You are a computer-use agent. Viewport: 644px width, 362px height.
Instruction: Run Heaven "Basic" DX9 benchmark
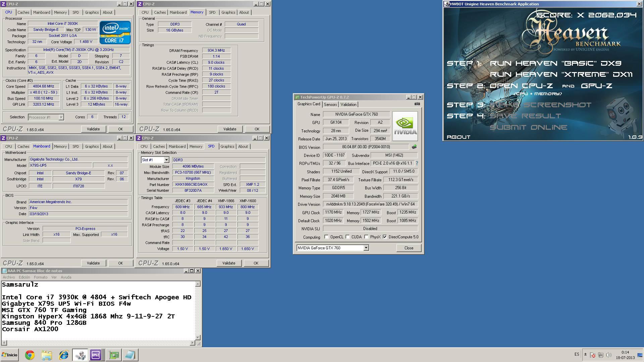click(556, 63)
